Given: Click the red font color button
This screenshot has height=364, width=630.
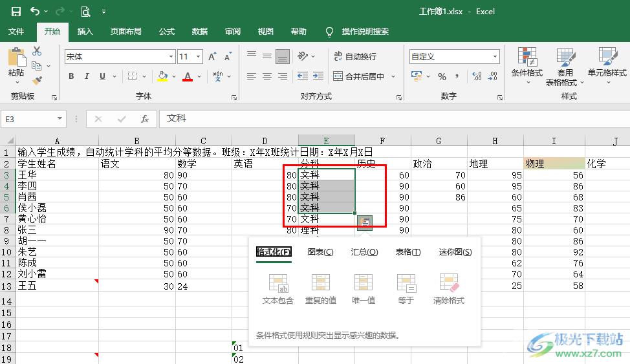Looking at the screenshot, I should point(187,76).
